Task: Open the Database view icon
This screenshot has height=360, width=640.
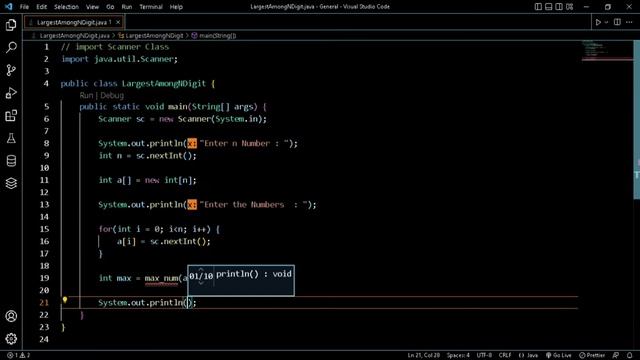Action: [11, 161]
